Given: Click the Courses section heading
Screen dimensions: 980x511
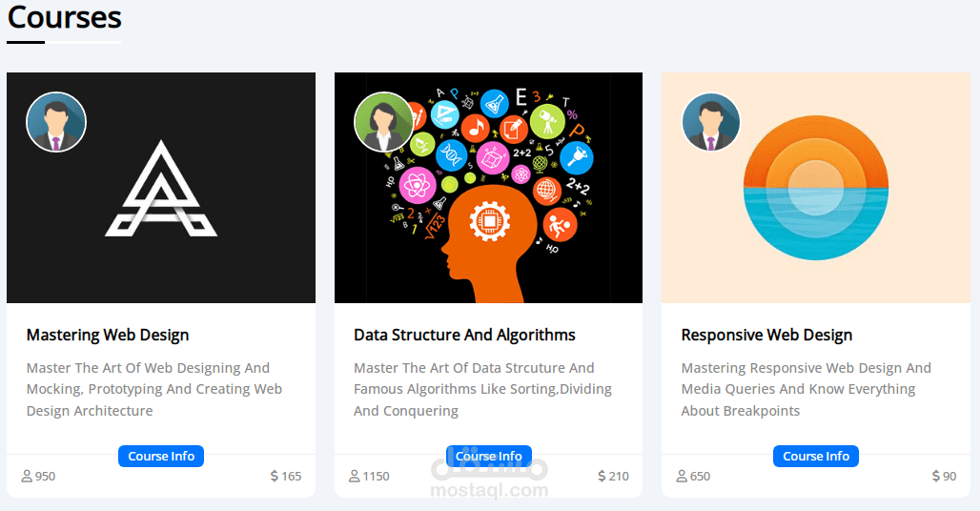Looking at the screenshot, I should click(x=64, y=17).
